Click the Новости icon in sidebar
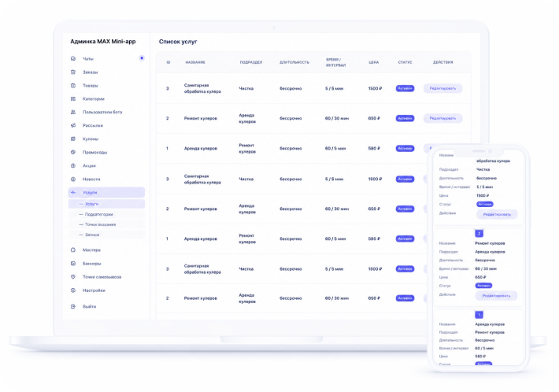The height and width of the screenshot is (392, 559). 73,179
